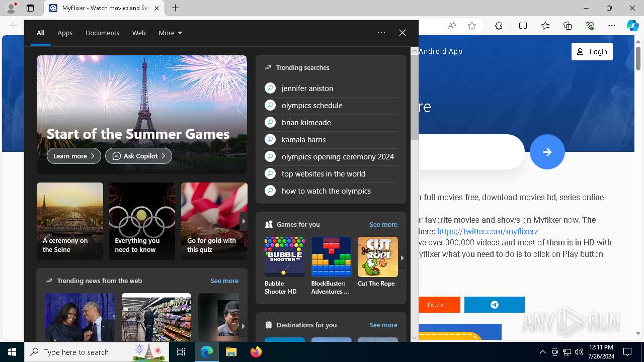The image size is (644, 362).
Task: Search olympics opening ceremony 2024
Action: 331,156
